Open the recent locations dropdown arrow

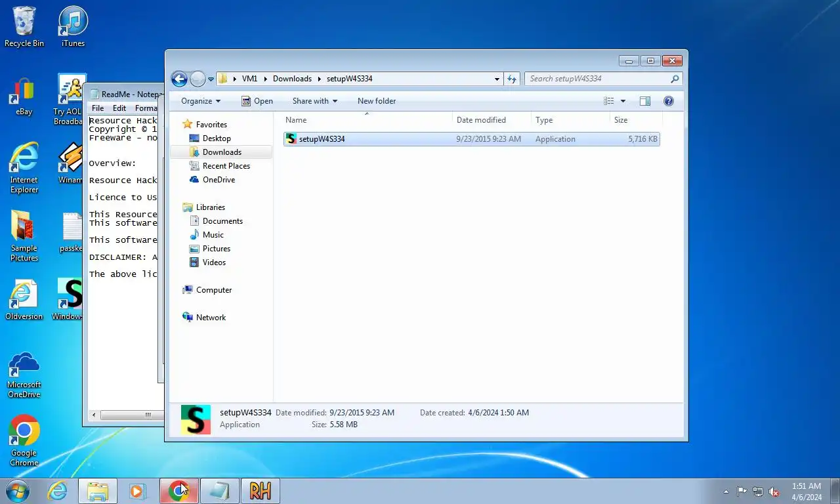[211, 79]
